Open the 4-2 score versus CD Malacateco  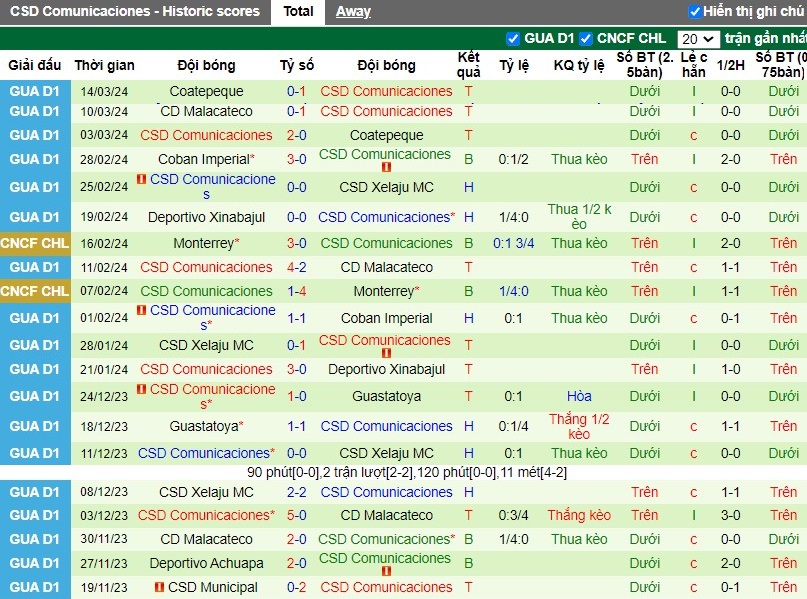296,268
